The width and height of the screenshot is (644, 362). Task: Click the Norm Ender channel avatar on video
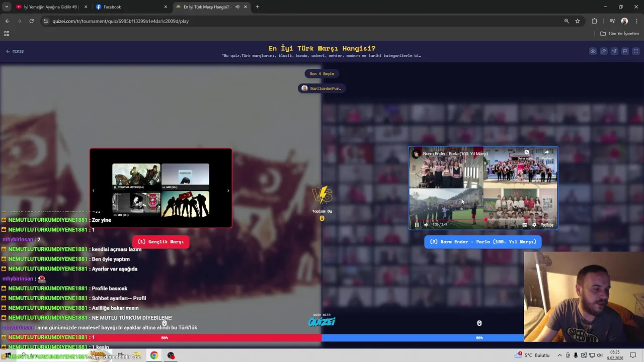(x=416, y=154)
